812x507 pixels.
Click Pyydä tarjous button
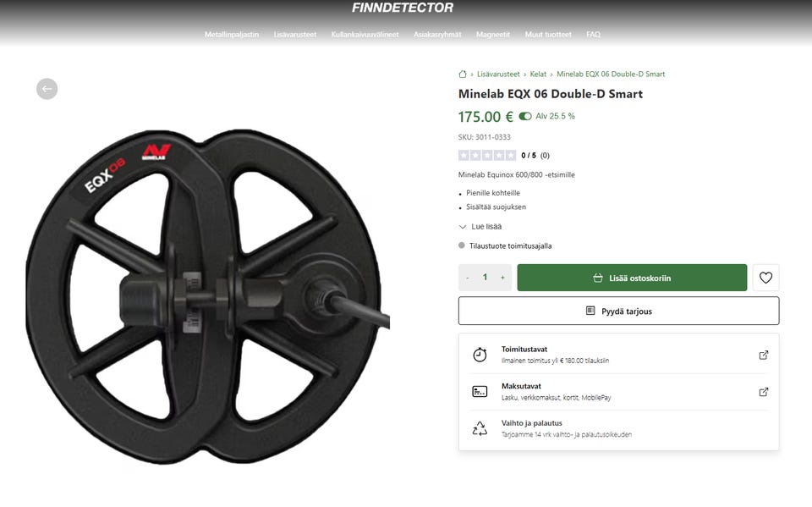pos(619,311)
